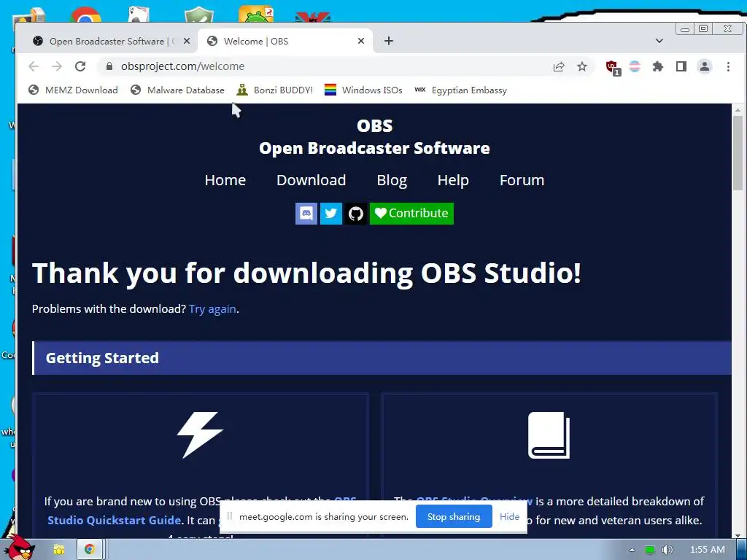The image size is (747, 560).
Task: Open Chrome three-dot menu
Action: (x=728, y=66)
